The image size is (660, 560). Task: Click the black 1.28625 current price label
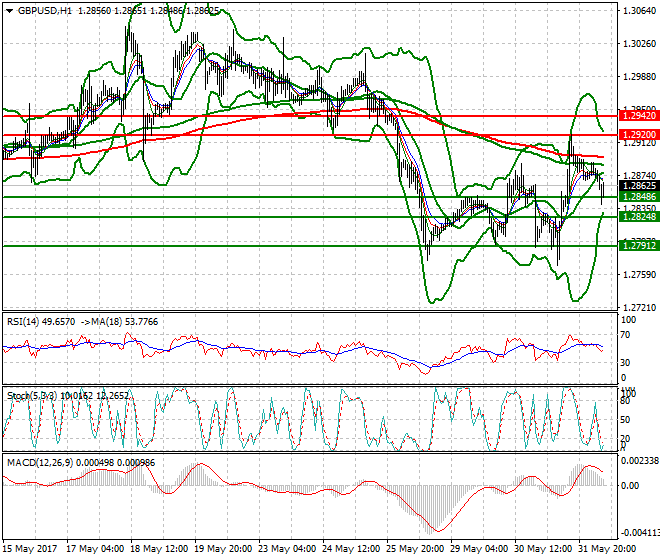point(639,186)
